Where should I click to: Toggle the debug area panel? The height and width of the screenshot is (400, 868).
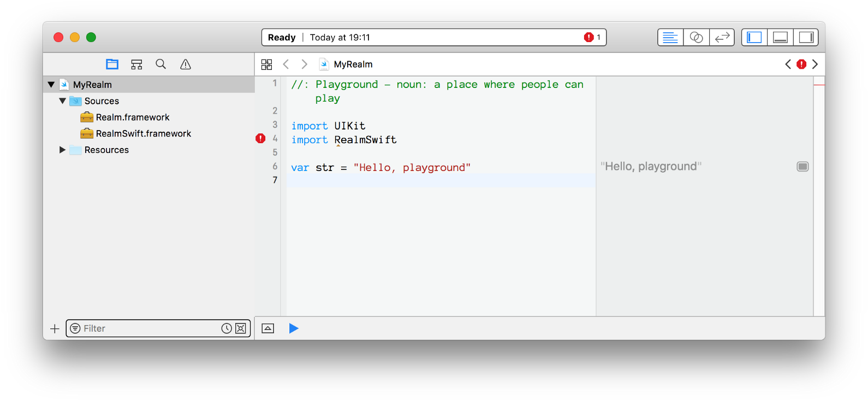pyautogui.click(x=780, y=37)
